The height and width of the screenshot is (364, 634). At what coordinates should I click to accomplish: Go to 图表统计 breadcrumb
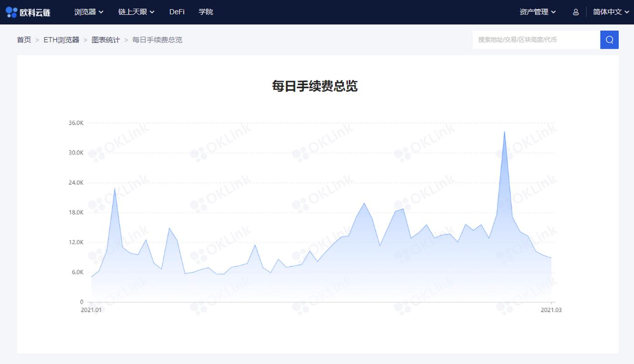click(106, 40)
